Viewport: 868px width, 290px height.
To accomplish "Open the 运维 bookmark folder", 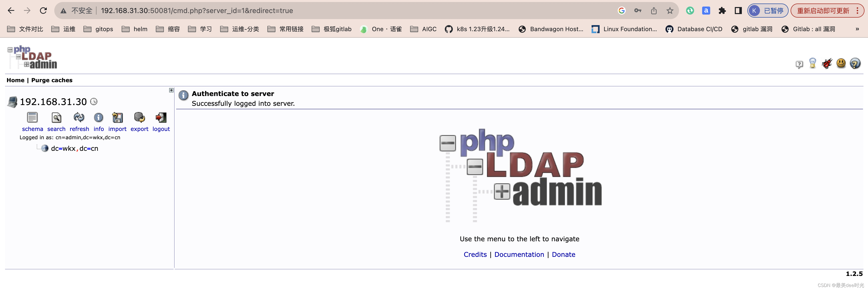I will [x=63, y=29].
